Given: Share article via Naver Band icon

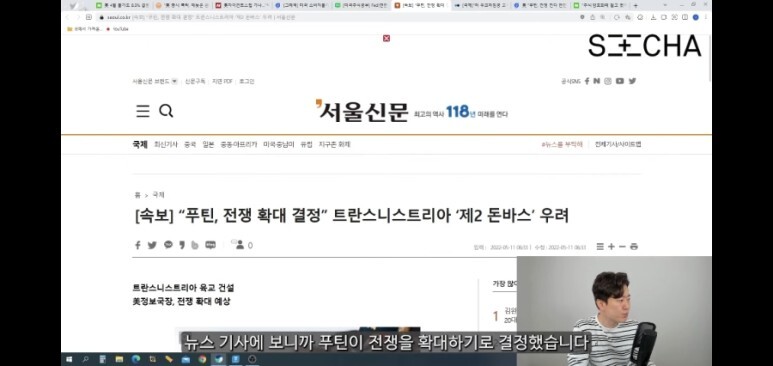Looking at the screenshot, I should [x=195, y=245].
